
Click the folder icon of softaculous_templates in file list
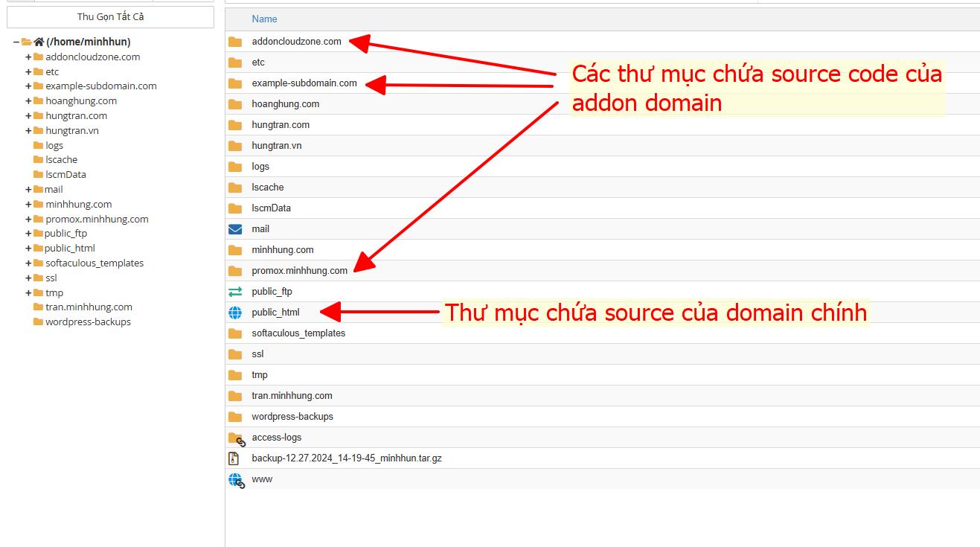coord(235,333)
